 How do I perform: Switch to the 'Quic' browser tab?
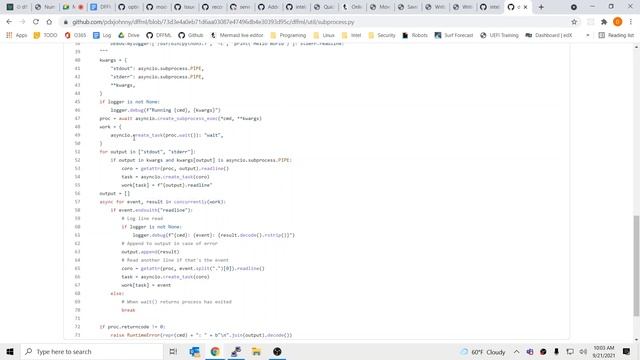(x=323, y=7)
